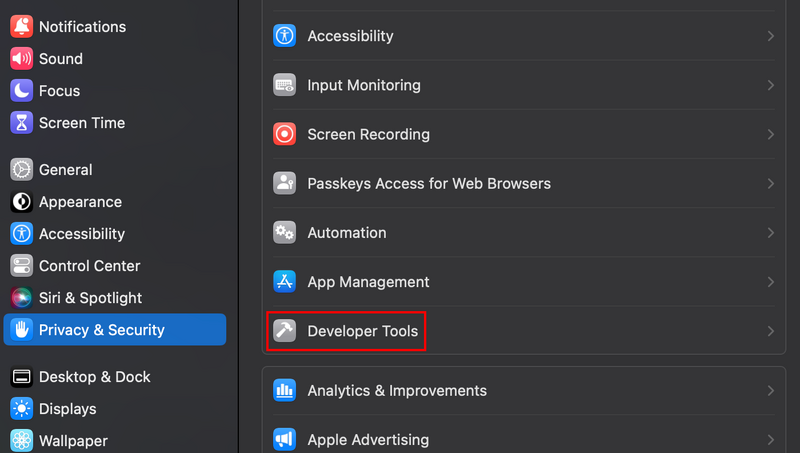The image size is (800, 453).
Task: Click the App Management icon
Action: [284, 282]
